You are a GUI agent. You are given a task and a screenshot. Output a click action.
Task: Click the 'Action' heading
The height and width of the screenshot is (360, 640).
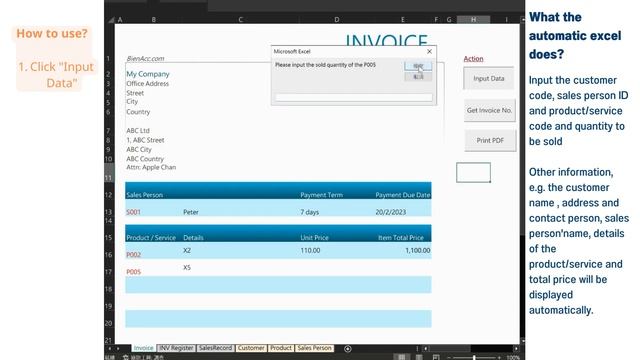coord(473,59)
